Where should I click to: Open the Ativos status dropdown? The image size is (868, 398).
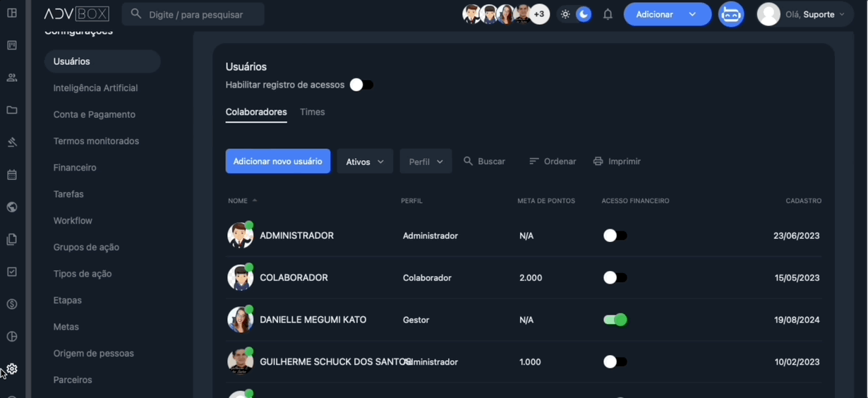[x=365, y=162]
